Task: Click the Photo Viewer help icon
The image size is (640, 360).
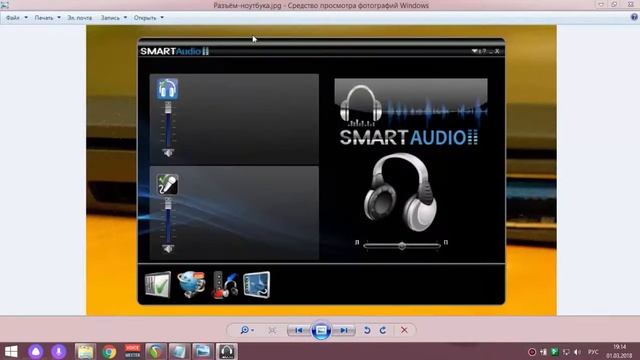Action: pos(634,17)
